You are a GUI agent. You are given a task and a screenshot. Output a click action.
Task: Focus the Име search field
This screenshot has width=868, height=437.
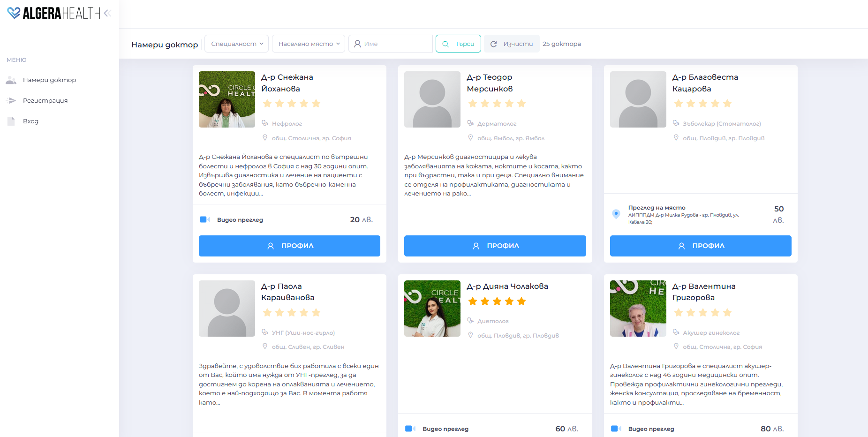tap(390, 44)
